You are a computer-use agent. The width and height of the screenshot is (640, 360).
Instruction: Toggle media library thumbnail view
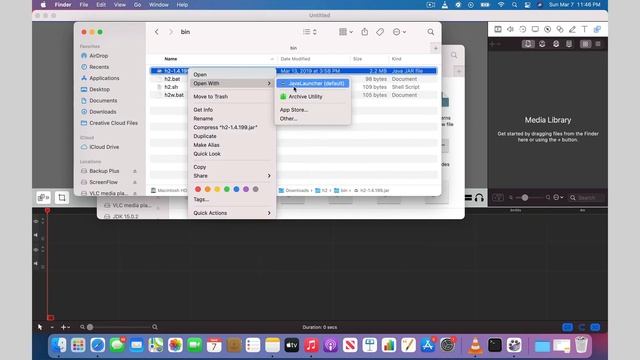point(585,44)
